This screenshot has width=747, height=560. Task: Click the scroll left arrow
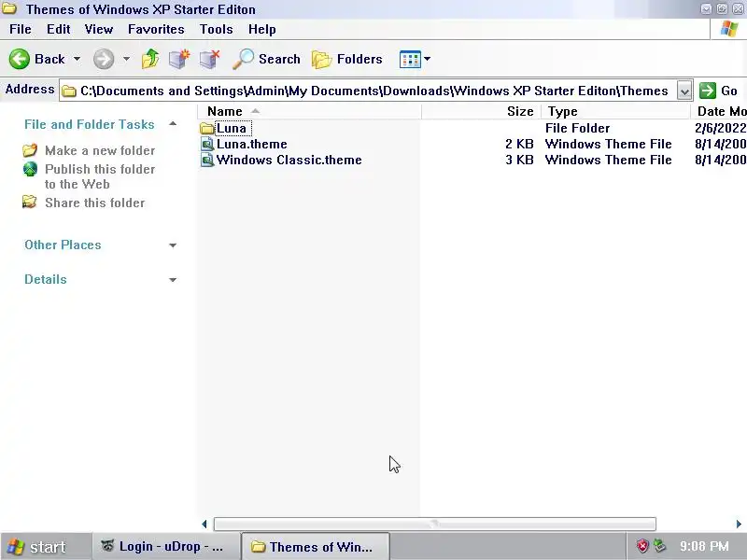pyautogui.click(x=204, y=524)
